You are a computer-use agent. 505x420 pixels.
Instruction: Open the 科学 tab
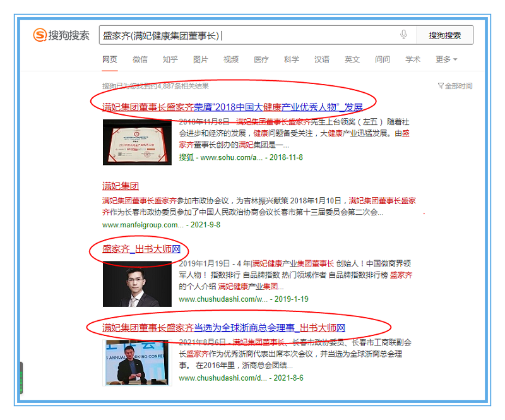tap(292, 59)
